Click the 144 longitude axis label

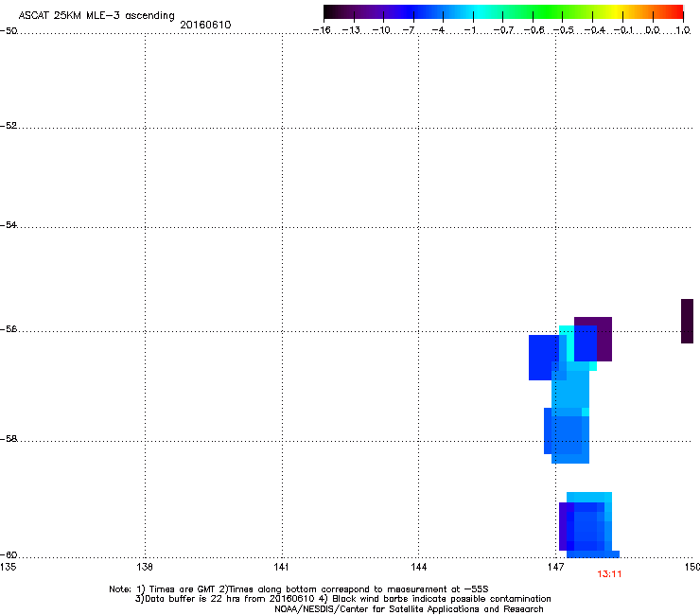coord(418,567)
